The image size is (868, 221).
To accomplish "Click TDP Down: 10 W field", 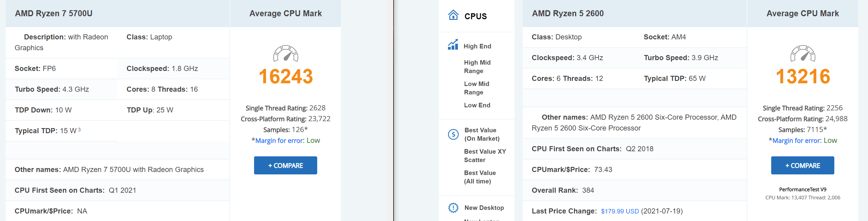I will [43, 110].
